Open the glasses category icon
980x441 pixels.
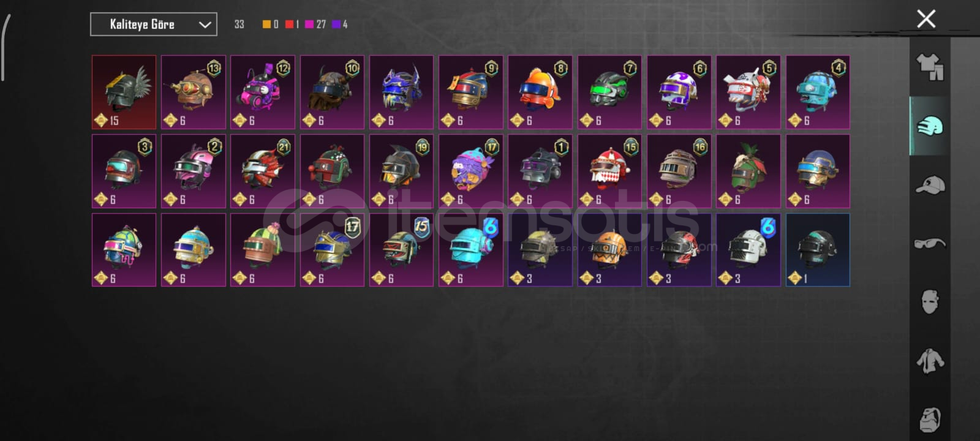930,244
